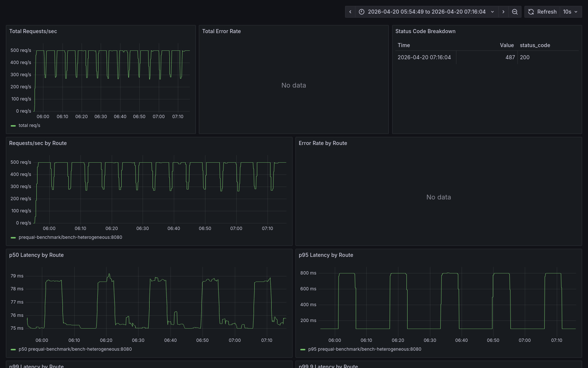Click the circular refresh arrows icon

coord(531,11)
